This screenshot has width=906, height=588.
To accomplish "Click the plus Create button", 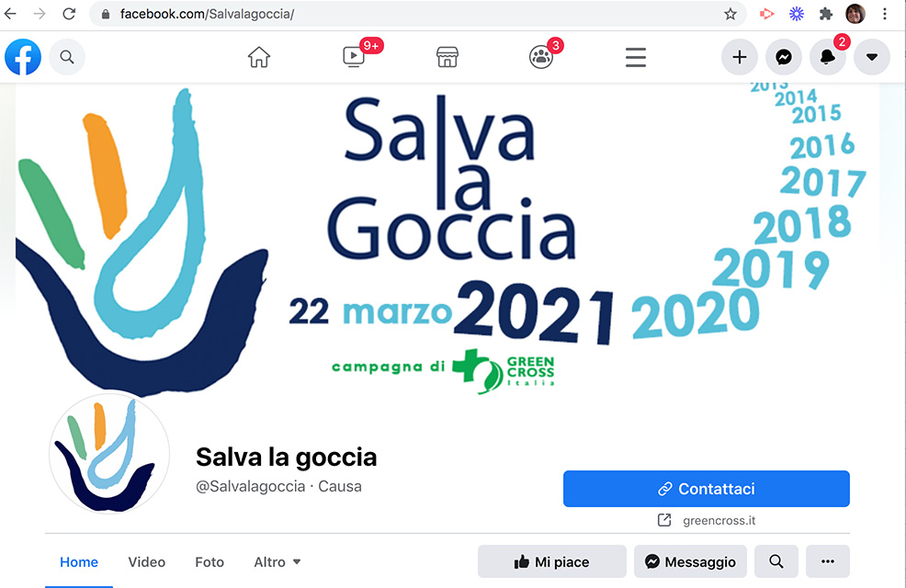I will [x=740, y=57].
